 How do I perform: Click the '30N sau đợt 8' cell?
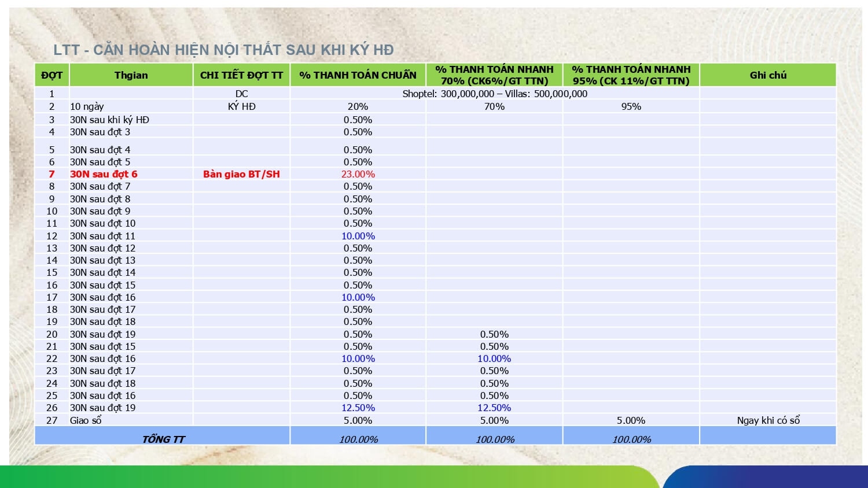coord(131,199)
